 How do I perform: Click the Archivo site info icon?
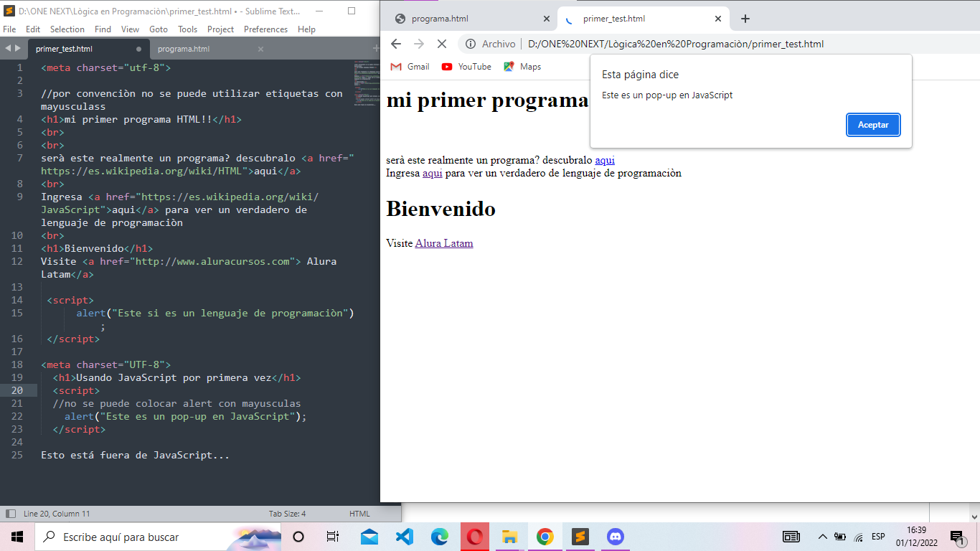(x=471, y=44)
